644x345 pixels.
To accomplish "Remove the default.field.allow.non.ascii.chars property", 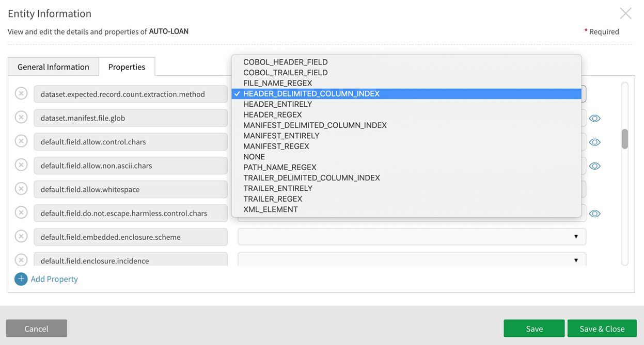I will pyautogui.click(x=21, y=165).
